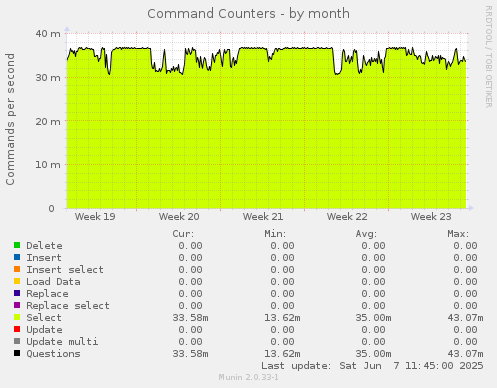Click the '10 m' y-axis tick label

tap(48, 165)
